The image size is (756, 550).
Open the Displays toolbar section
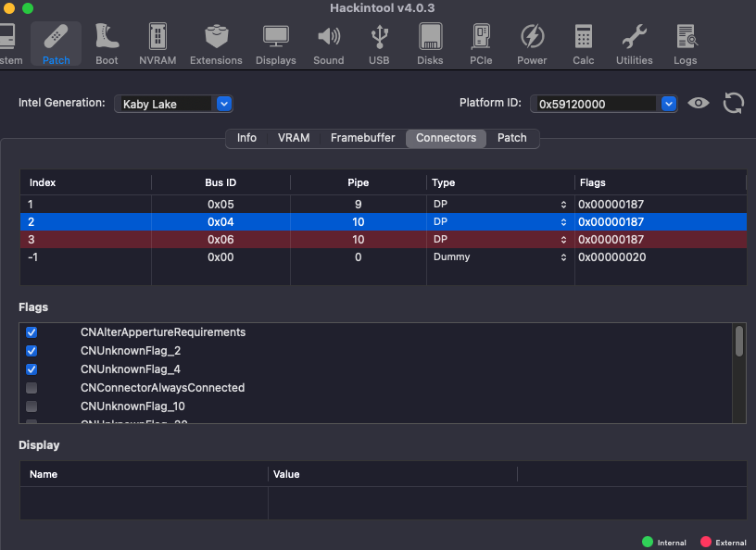[276, 44]
